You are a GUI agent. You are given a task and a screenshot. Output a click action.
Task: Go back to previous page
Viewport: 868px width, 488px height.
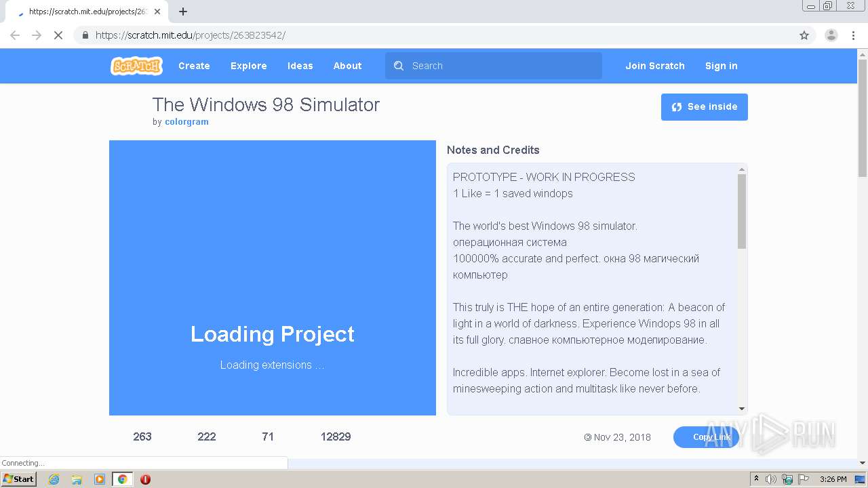tap(15, 35)
